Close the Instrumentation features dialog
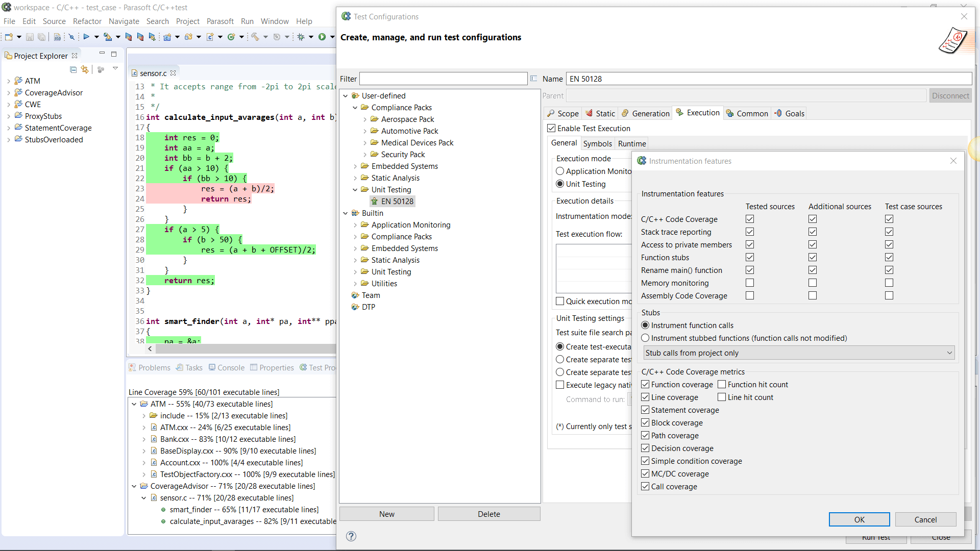This screenshot has width=980, height=551. [953, 161]
